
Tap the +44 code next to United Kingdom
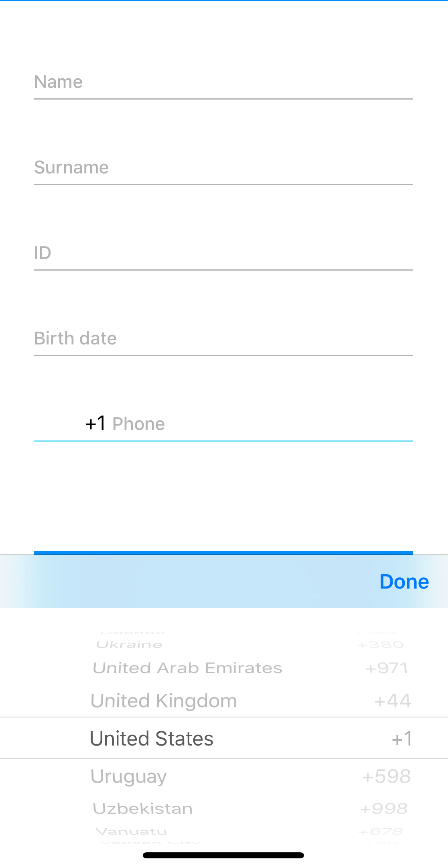coord(392,701)
